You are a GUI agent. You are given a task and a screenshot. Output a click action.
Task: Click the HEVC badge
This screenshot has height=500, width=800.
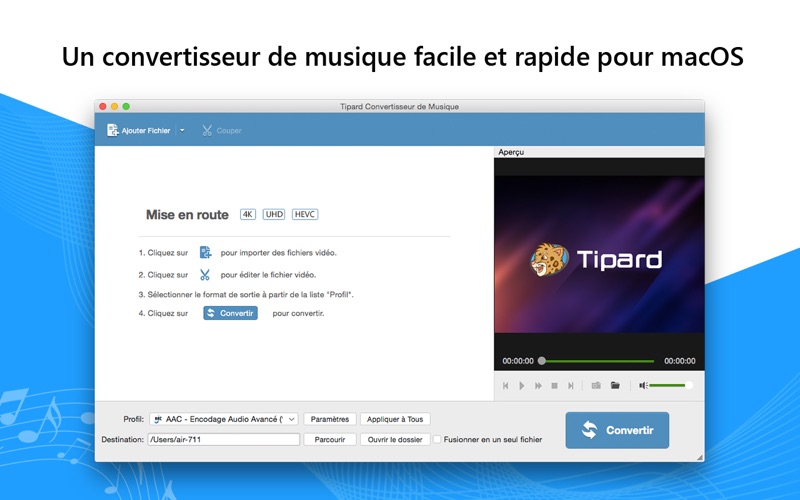pos(305,214)
